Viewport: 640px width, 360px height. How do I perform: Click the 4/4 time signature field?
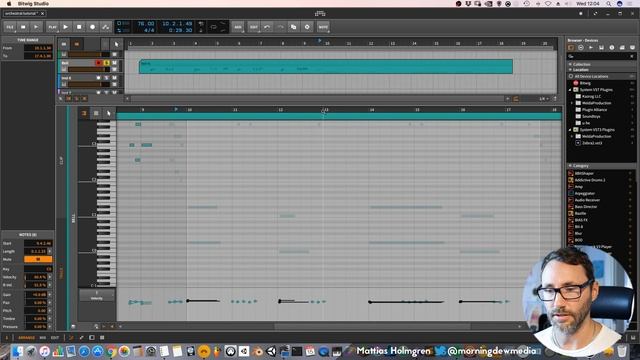(x=149, y=30)
